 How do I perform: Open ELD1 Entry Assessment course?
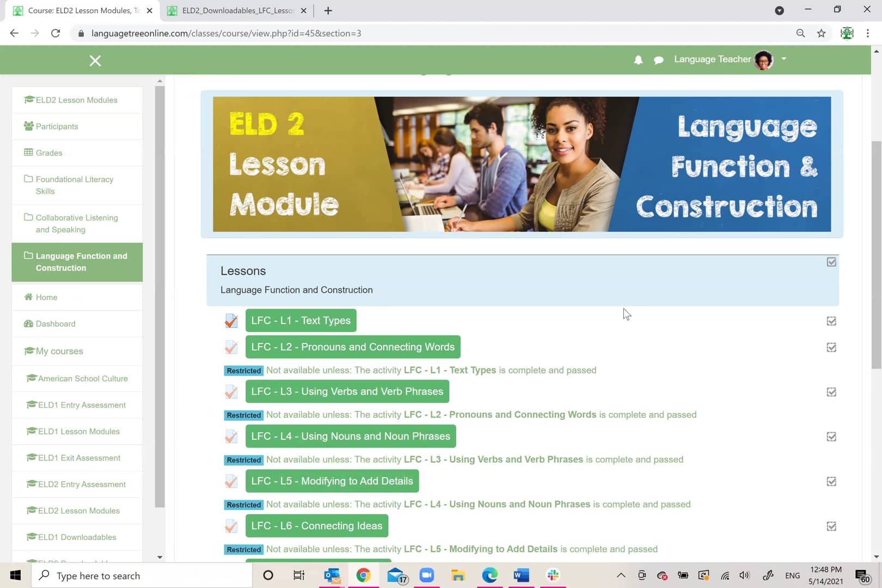click(x=77, y=405)
